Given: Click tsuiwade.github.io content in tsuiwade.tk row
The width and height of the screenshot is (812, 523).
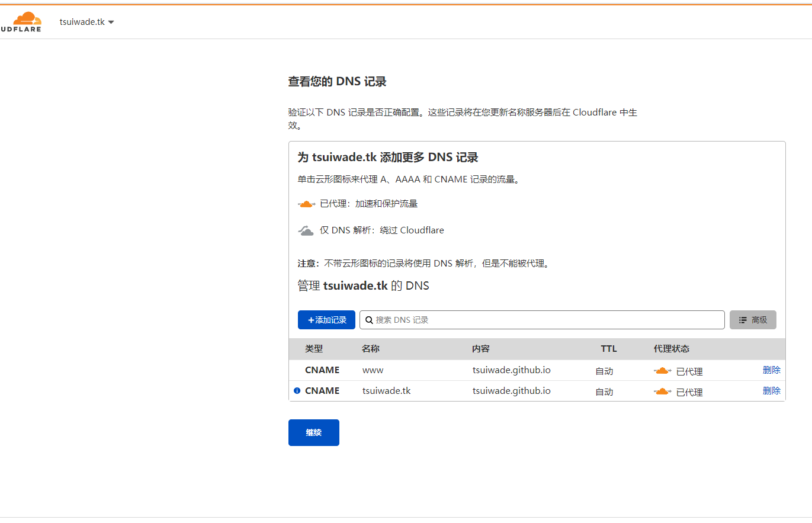Looking at the screenshot, I should 512,391.
